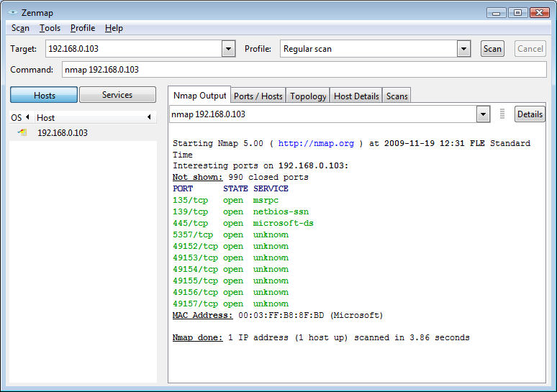Close the Zenmap window
This screenshot has height=392, width=557.
(540, 13)
